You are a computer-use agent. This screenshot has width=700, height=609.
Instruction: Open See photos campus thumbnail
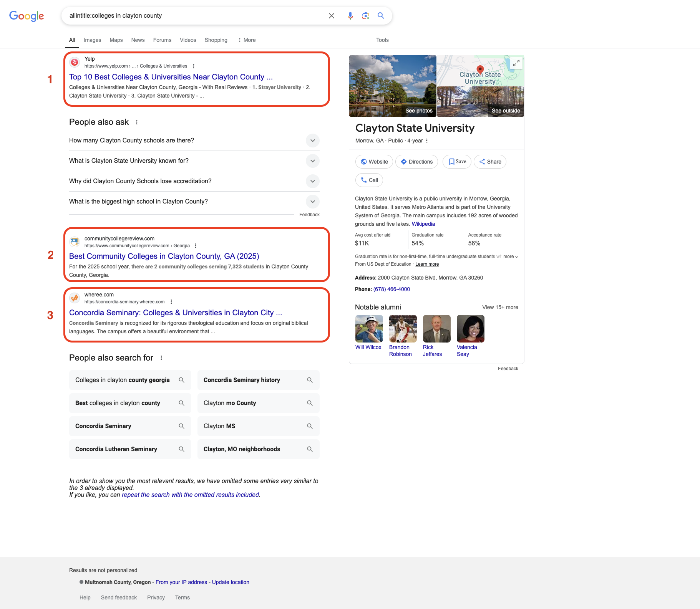(x=393, y=86)
